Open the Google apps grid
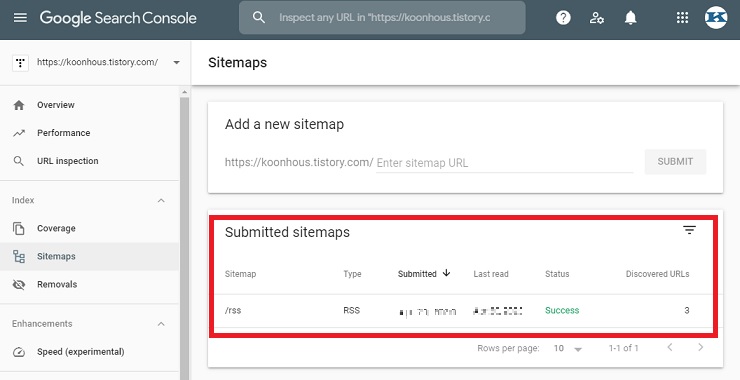Screen dimensions: 740x380 (x=682, y=18)
